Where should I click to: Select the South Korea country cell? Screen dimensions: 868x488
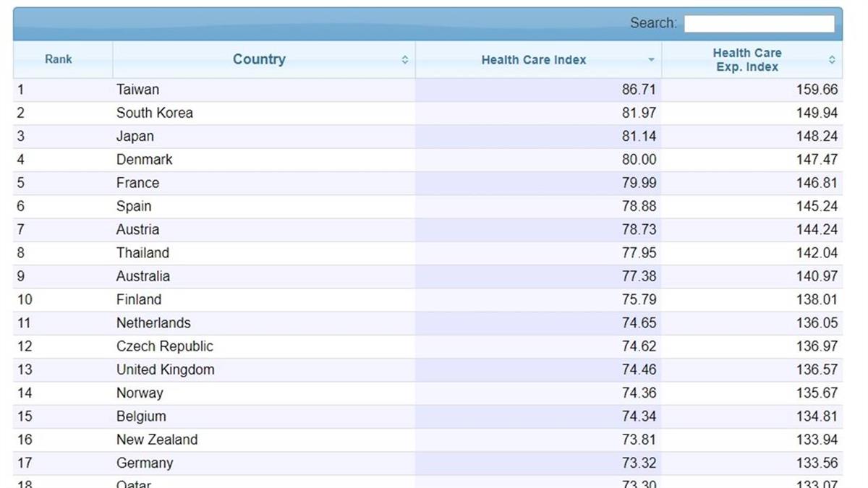point(155,113)
